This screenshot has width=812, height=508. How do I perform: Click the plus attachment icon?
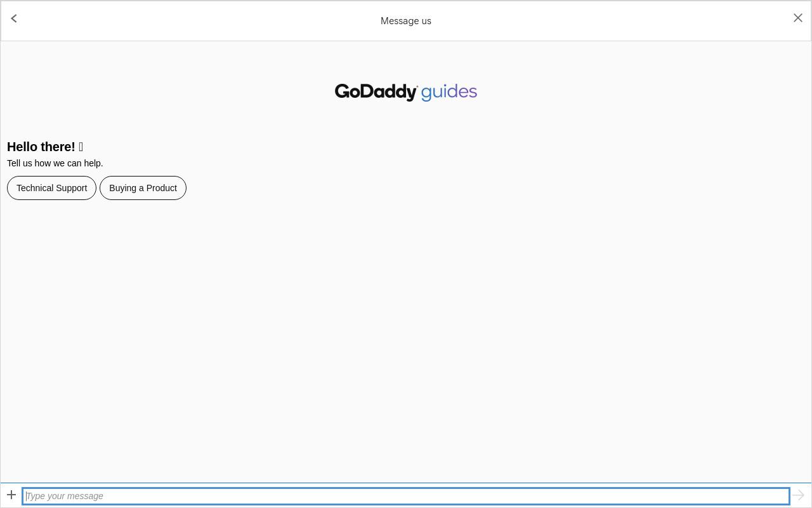(11, 495)
